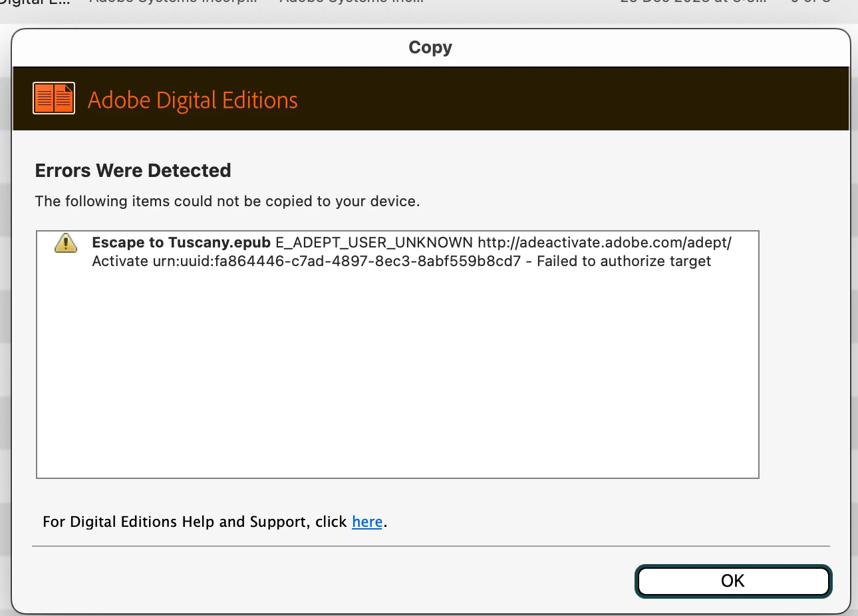Click the OK button
Viewport: 858px width, 616px height.
tap(733, 581)
